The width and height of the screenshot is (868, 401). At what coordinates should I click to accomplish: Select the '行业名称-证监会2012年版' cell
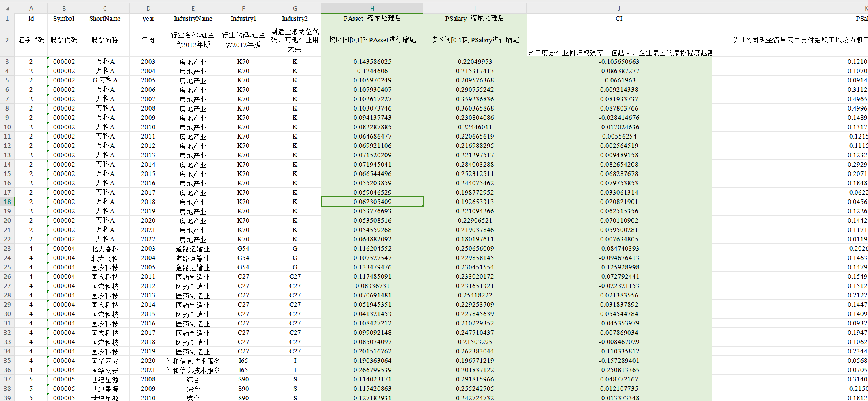(193, 40)
